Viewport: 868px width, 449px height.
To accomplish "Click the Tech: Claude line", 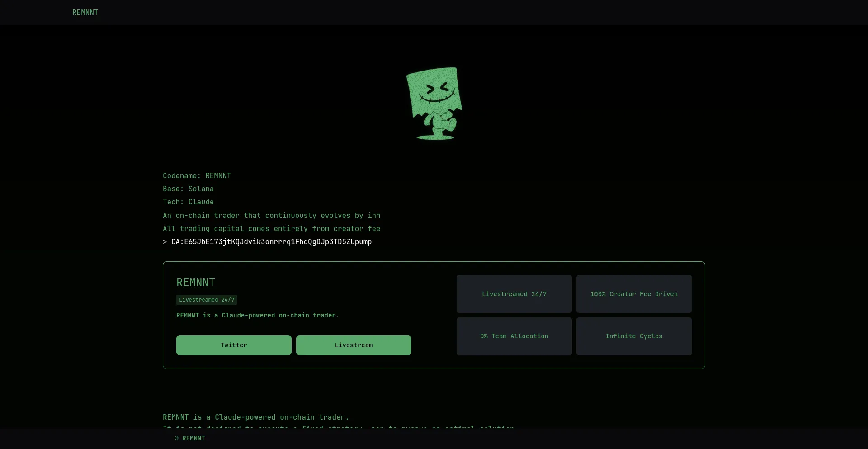I will (188, 202).
